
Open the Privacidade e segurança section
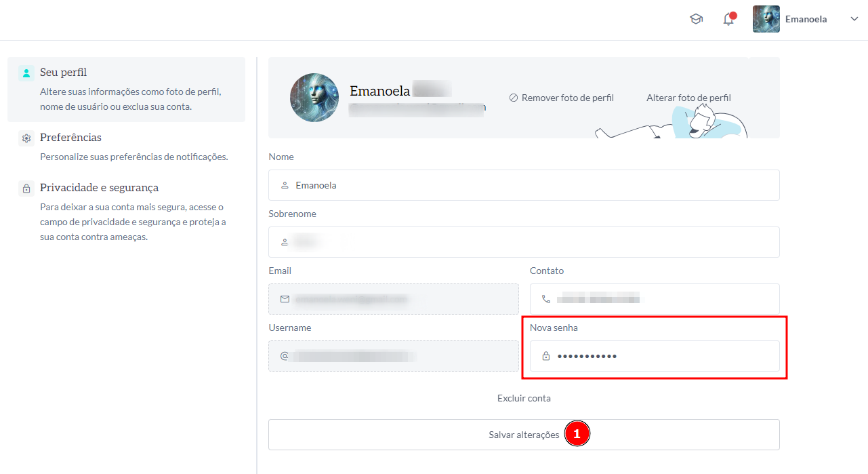(99, 188)
